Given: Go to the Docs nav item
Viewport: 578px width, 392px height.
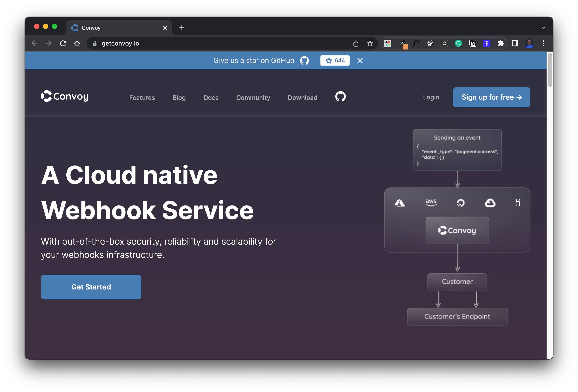Looking at the screenshot, I should [211, 98].
